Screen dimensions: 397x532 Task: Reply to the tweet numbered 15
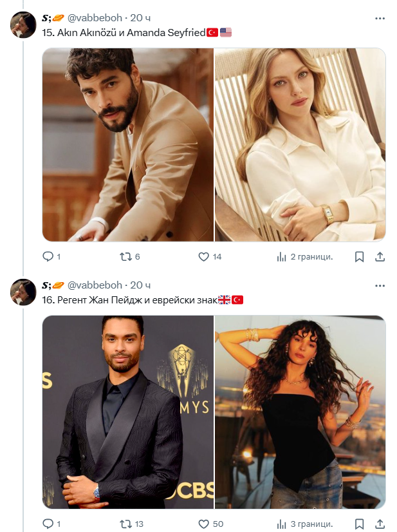(48, 256)
